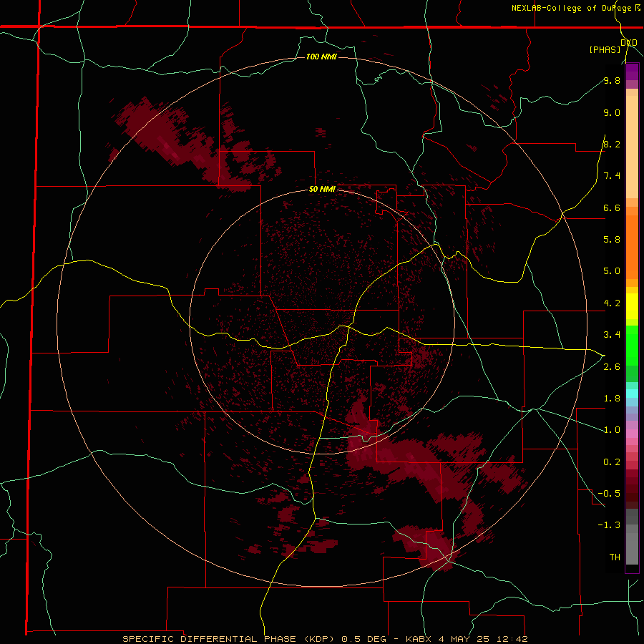The image size is (644, 644).
Task: Click the KABX 4 MAY 25 12:42 timestamp
Action: 467,639
